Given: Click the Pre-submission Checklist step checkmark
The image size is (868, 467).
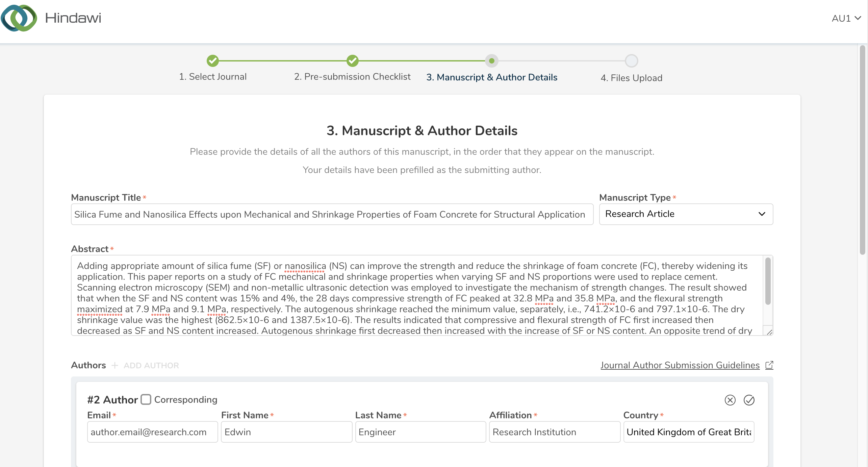Looking at the screenshot, I should click(x=352, y=61).
